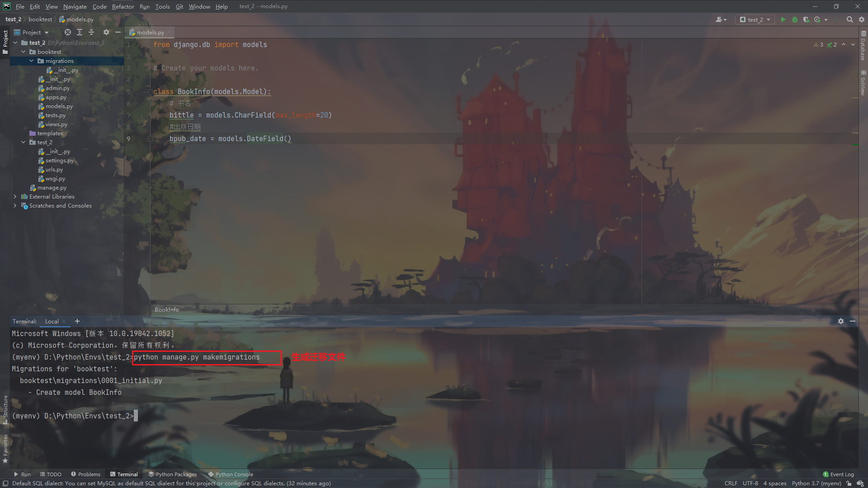Start debugging test_2 with the bug icon
The width and height of the screenshot is (868, 488).
point(794,19)
